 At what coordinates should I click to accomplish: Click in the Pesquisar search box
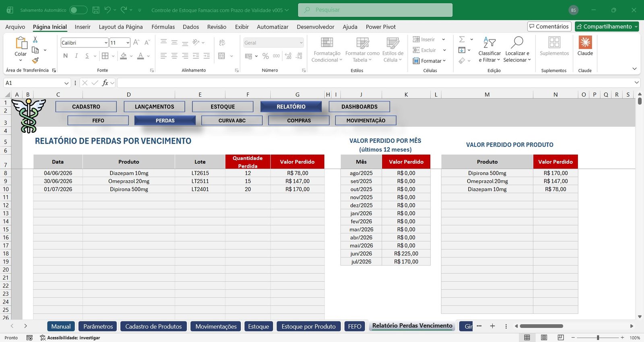click(375, 10)
